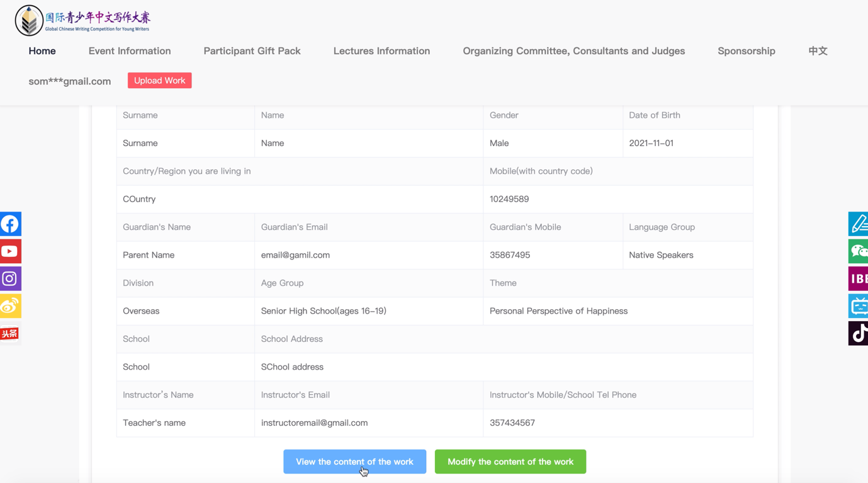Click the COuntry value cell
Image resolution: width=868 pixels, height=483 pixels.
tap(300, 199)
